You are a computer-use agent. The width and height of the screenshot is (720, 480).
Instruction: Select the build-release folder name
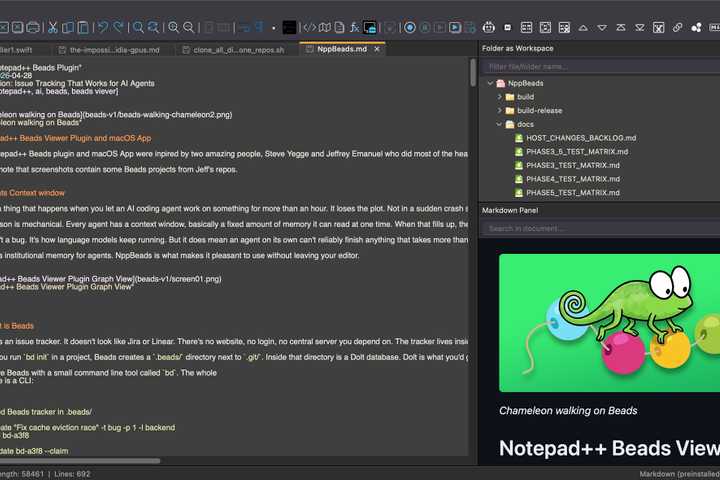[x=540, y=111]
